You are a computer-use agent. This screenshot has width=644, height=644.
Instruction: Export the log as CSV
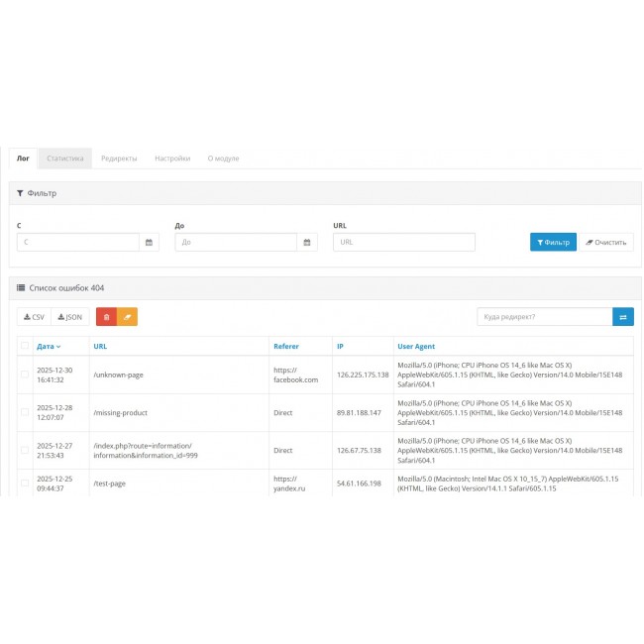[x=35, y=317]
